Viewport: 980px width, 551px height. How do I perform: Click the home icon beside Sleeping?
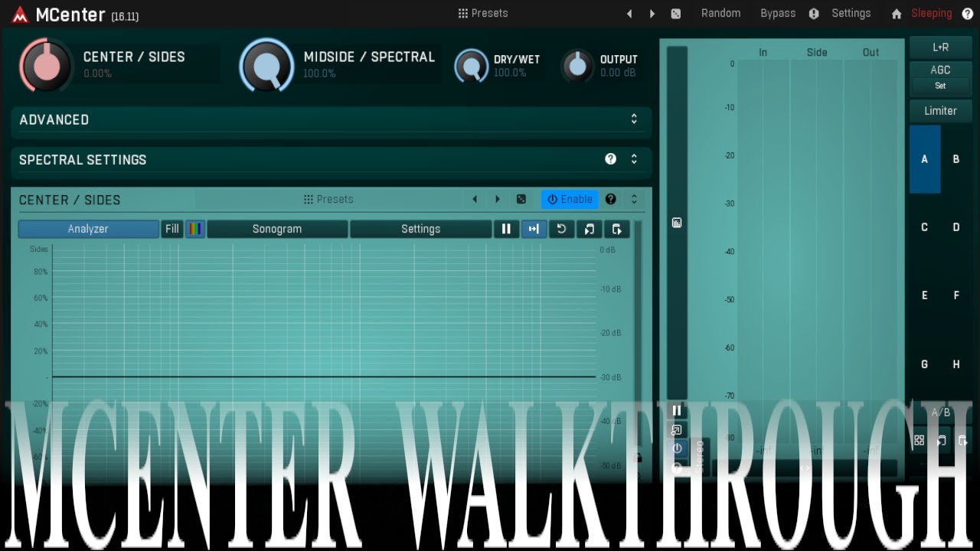click(897, 14)
